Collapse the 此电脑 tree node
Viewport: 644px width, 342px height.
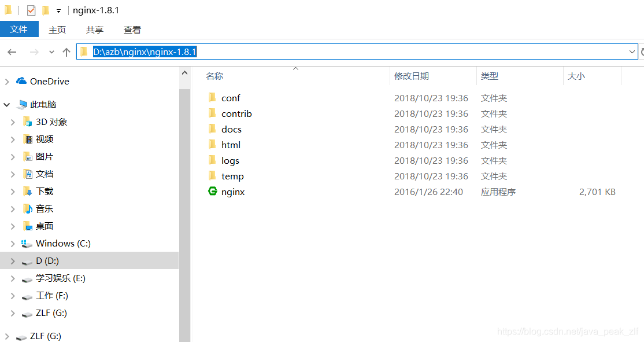click(6, 105)
